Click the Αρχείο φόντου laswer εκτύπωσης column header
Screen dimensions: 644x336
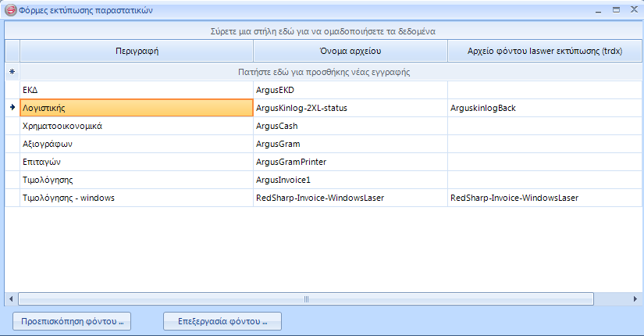point(544,50)
